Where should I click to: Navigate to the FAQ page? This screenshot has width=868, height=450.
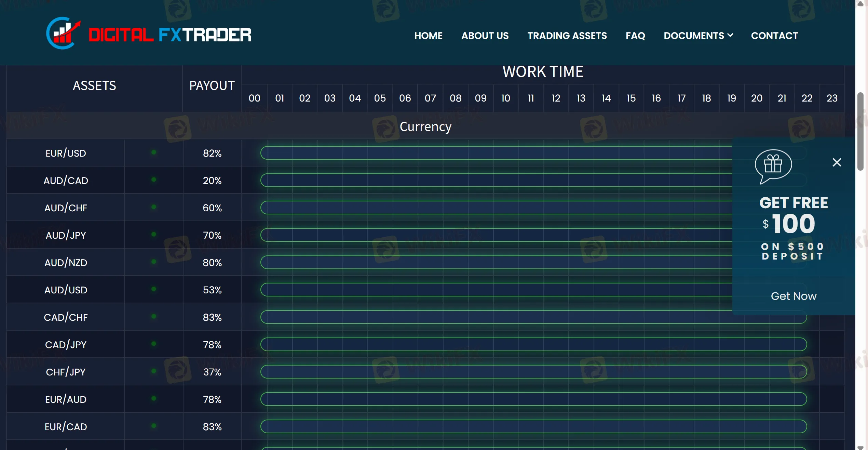point(635,36)
